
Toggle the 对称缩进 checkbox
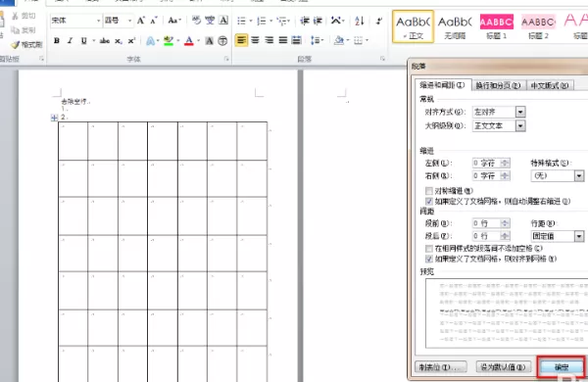(x=429, y=191)
